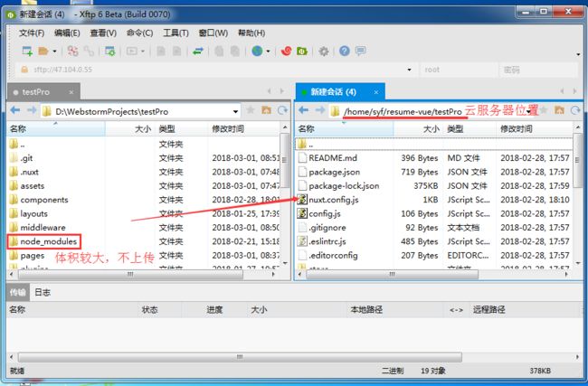Viewport: 588px width, 386px height.
Task: Refresh the remote pane
Action: (x=575, y=110)
